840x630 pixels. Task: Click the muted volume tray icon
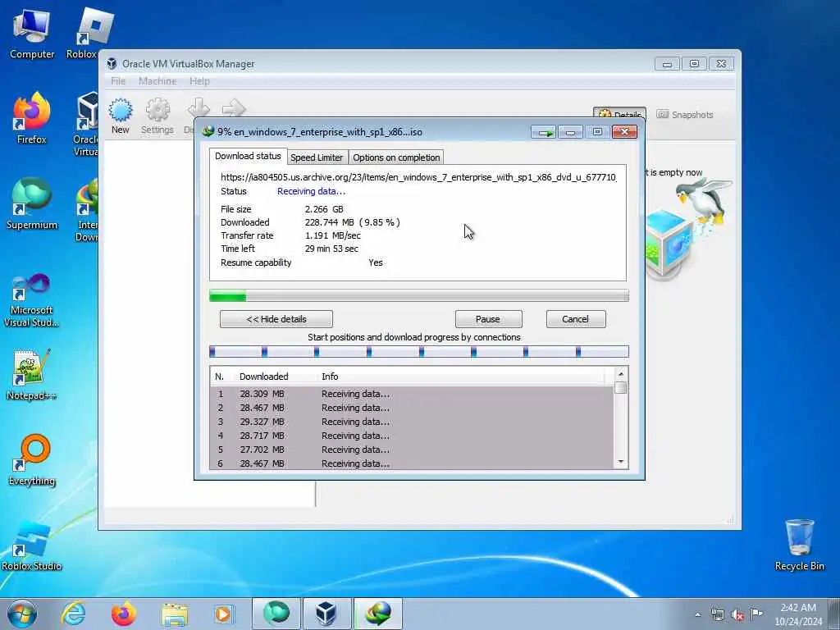tap(737, 615)
